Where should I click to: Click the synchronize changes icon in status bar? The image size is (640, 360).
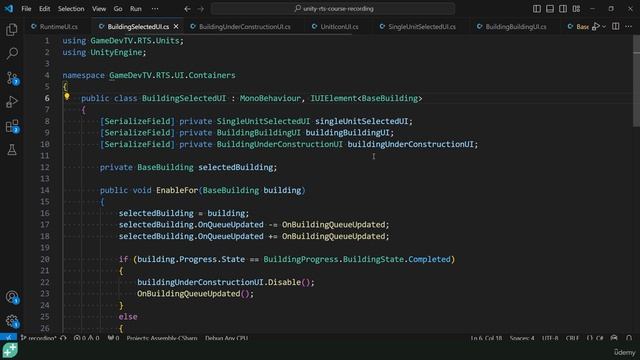[x=63, y=338]
